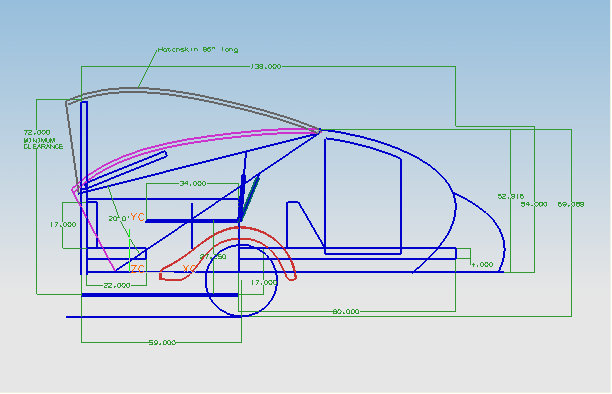Click the 54.000 height dimension

pos(534,204)
